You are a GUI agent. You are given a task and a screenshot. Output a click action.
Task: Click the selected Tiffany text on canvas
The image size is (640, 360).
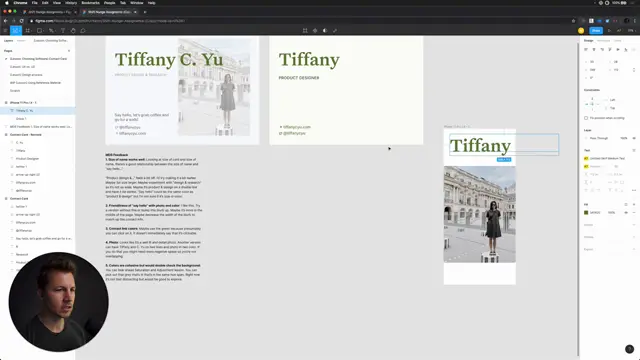[x=480, y=146]
